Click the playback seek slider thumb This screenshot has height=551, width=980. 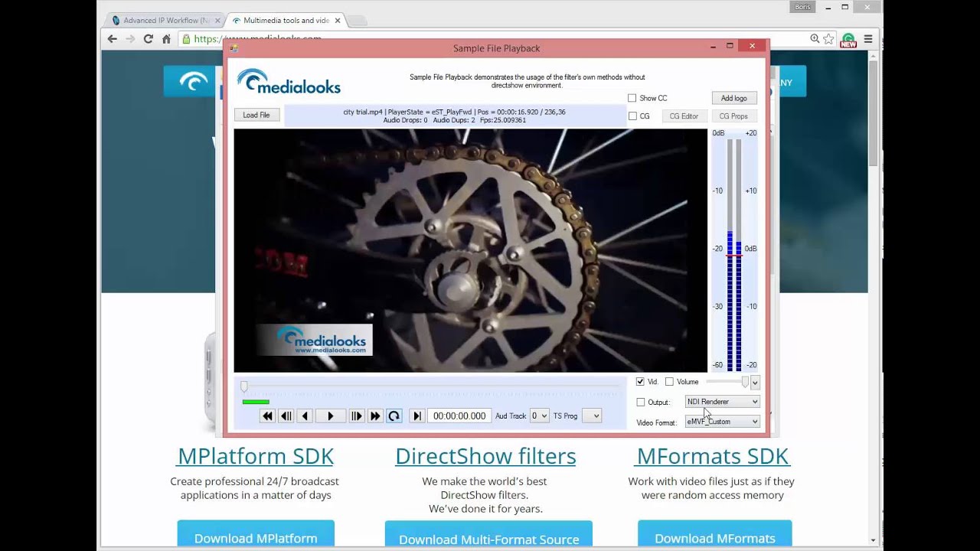[x=244, y=387]
